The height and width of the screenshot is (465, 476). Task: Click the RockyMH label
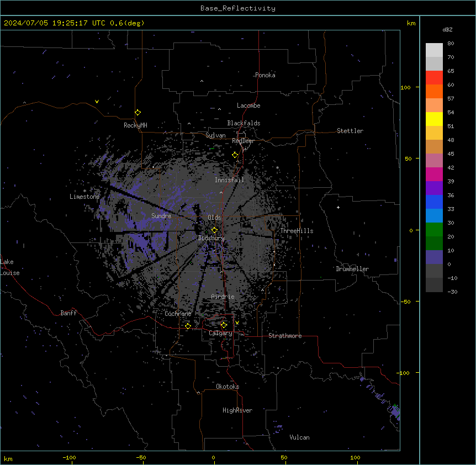click(135, 125)
